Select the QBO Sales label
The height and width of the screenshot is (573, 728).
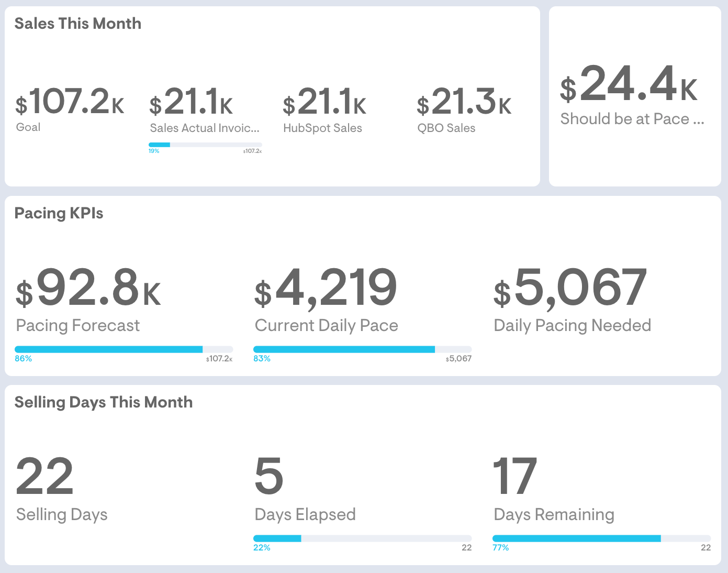[446, 128]
